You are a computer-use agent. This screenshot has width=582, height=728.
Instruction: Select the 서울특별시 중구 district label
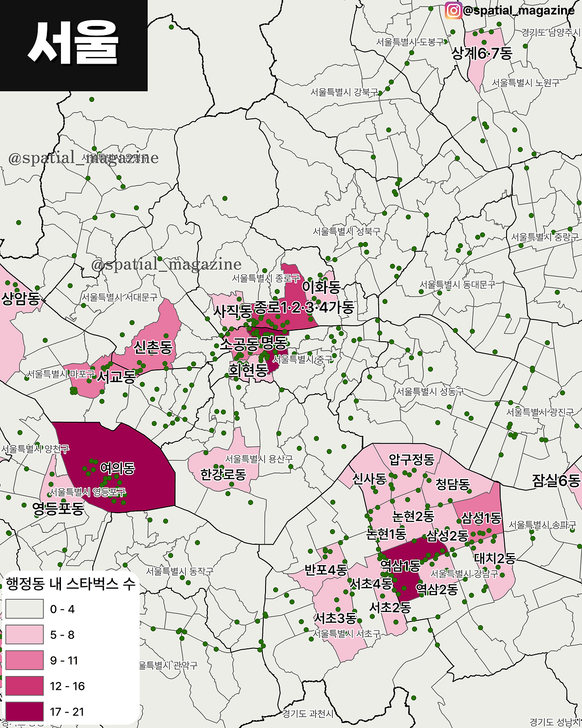coord(302,359)
